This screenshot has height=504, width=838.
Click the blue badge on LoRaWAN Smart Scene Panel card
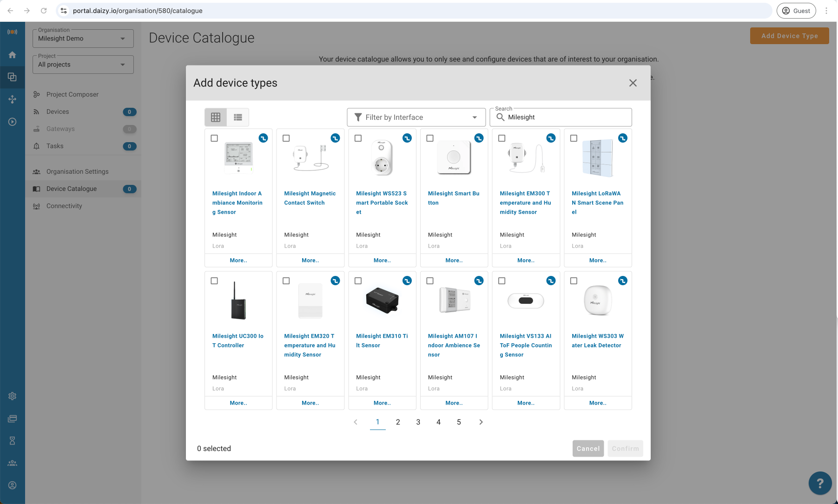pyautogui.click(x=623, y=138)
